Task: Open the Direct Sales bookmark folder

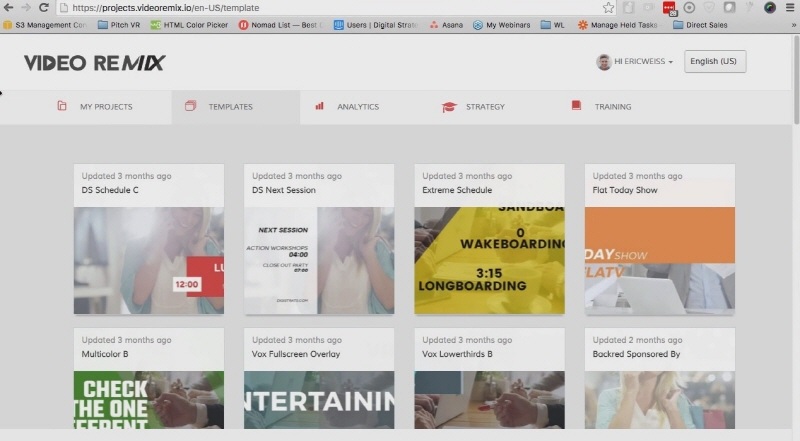Action: pos(700,25)
